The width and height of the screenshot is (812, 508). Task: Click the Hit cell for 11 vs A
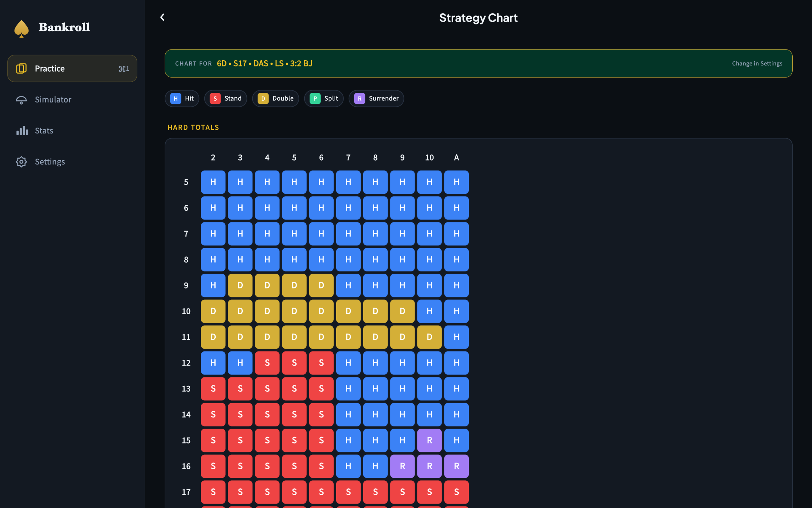click(x=456, y=337)
